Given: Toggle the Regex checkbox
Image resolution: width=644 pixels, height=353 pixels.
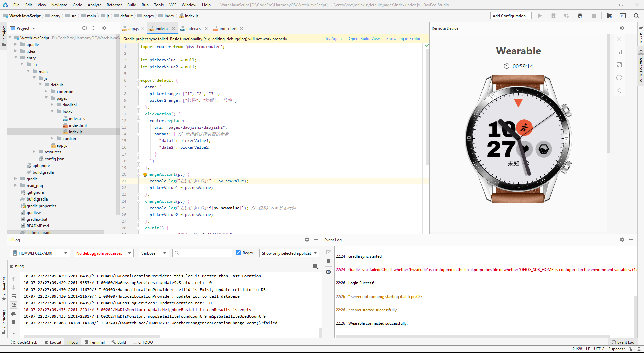Looking at the screenshot, I should (x=238, y=253).
